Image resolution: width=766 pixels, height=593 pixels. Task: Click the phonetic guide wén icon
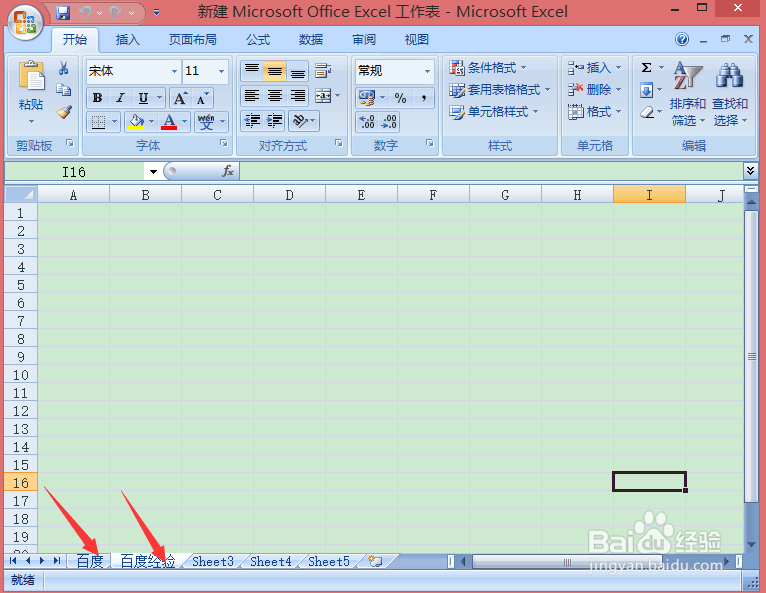click(206, 122)
